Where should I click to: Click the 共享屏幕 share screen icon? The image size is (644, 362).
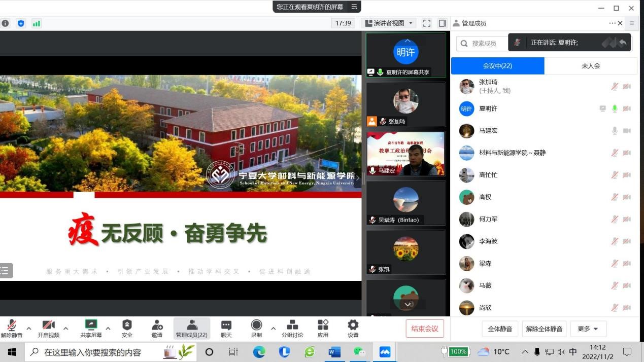tap(91, 325)
